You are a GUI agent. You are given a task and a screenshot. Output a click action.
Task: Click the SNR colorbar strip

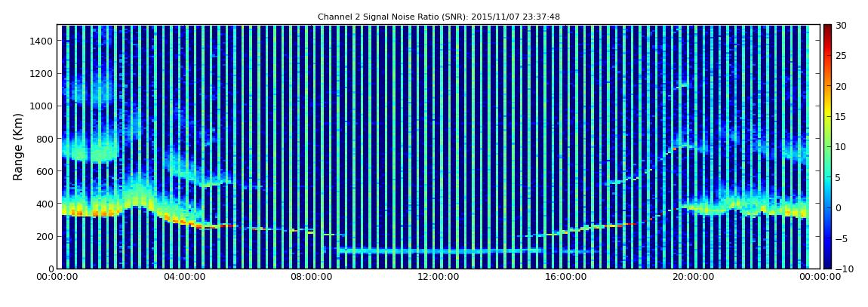[827, 146]
